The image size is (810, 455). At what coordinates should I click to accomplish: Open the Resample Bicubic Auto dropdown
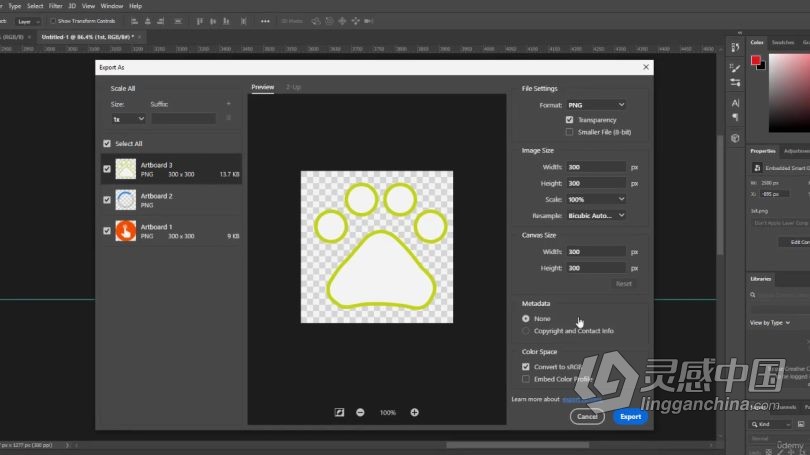(x=596, y=215)
